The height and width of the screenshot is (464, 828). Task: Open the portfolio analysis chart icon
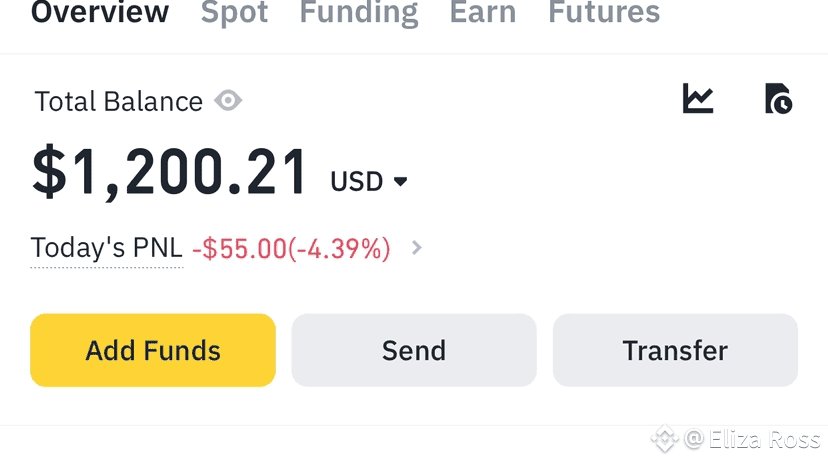(698, 99)
